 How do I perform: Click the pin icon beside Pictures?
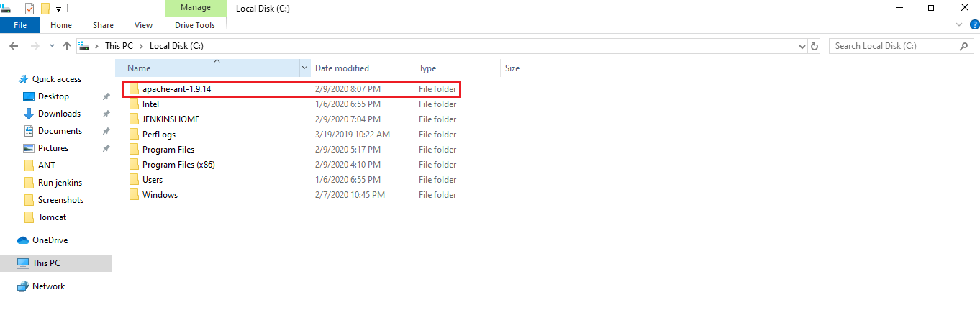click(x=106, y=148)
